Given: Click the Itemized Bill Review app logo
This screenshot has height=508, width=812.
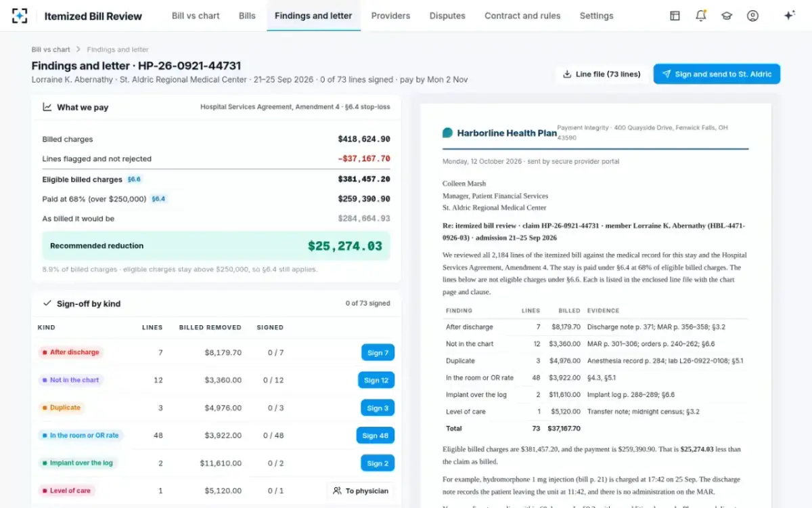Looking at the screenshot, I should (x=20, y=16).
